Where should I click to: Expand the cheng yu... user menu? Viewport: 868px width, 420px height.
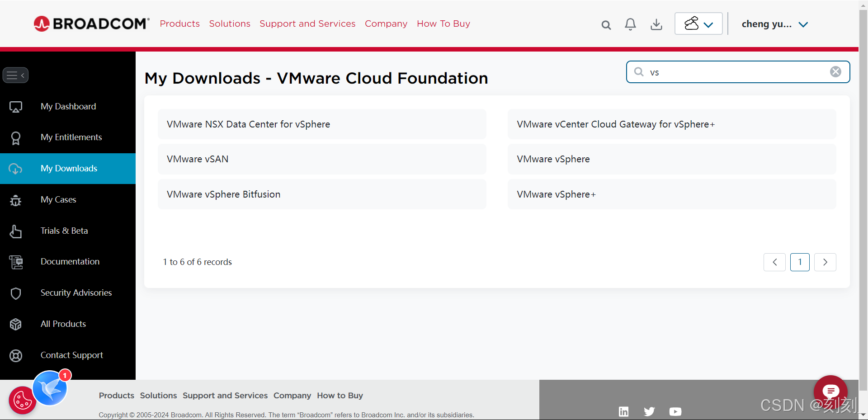(x=774, y=24)
